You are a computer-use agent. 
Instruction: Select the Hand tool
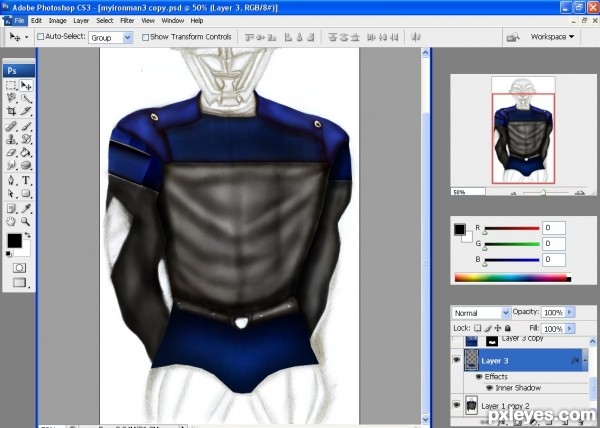pos(11,221)
